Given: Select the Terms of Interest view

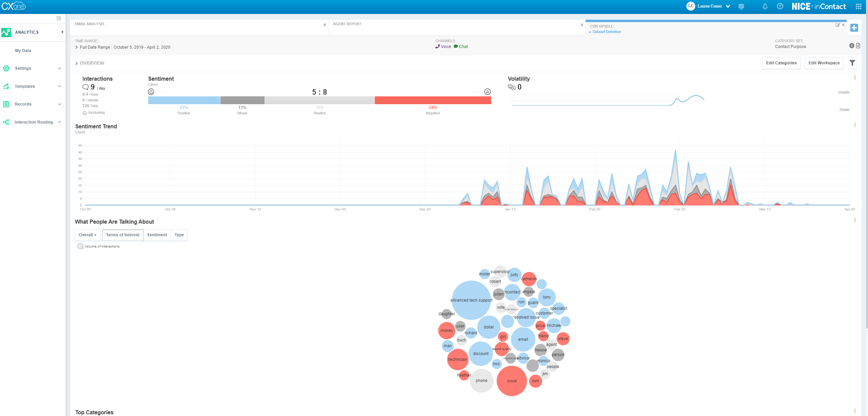Looking at the screenshot, I should (122, 235).
